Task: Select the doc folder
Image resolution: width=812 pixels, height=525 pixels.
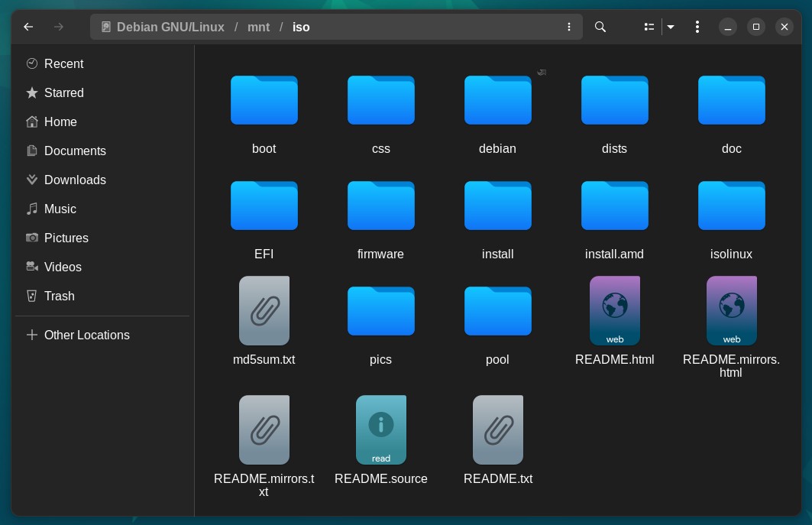Action: point(732,100)
